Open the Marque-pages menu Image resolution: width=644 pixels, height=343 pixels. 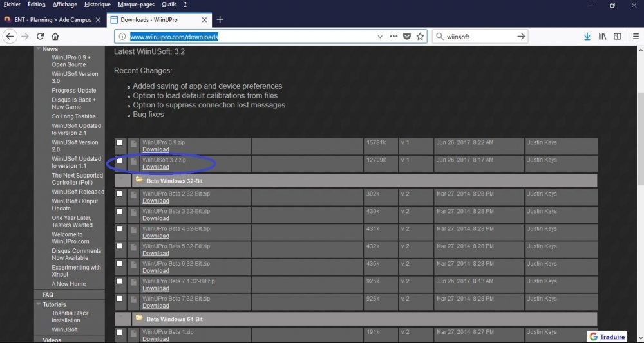click(x=136, y=5)
